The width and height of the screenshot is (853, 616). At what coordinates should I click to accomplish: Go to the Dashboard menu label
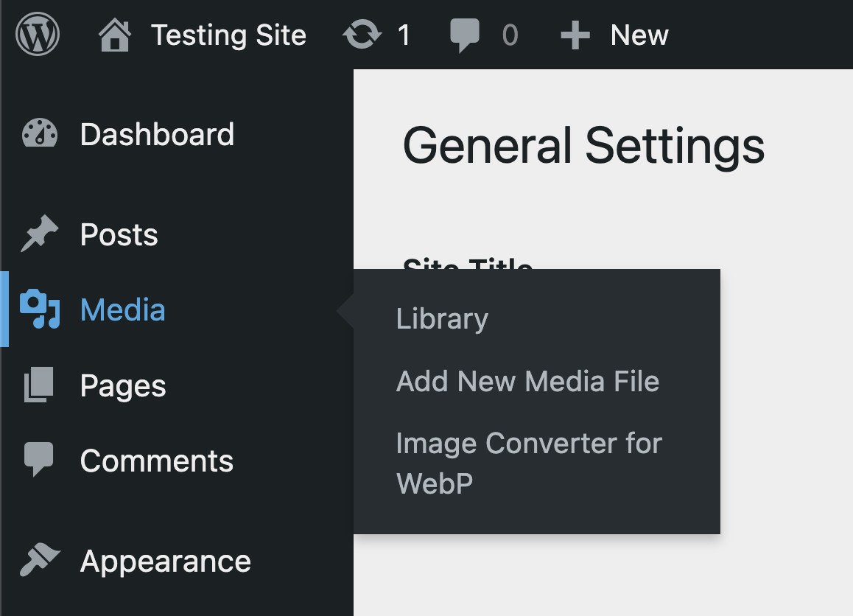click(157, 135)
